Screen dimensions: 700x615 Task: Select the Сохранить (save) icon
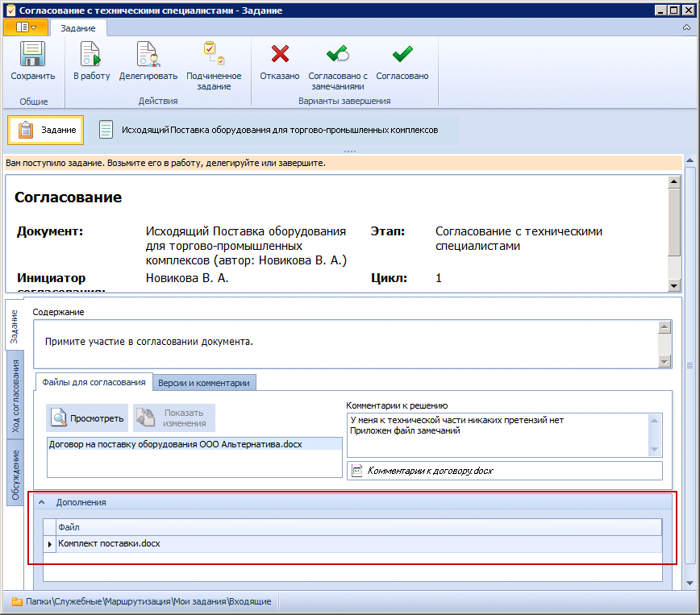click(32, 55)
